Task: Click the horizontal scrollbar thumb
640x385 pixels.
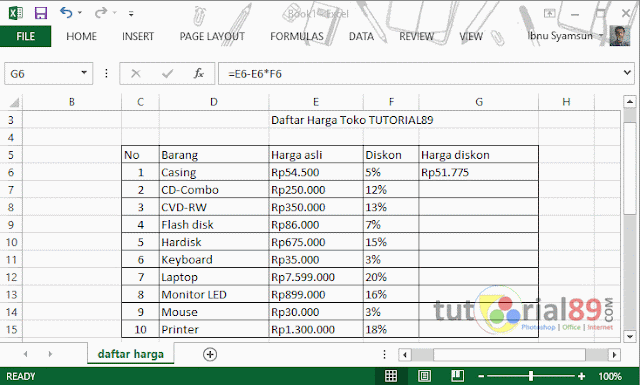Action: click(509, 354)
